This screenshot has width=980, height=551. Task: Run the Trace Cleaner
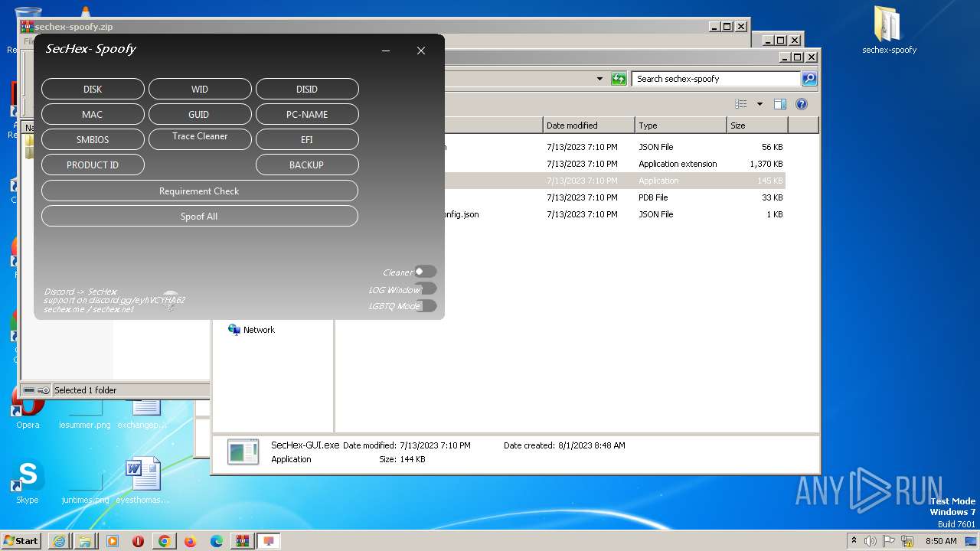click(200, 139)
